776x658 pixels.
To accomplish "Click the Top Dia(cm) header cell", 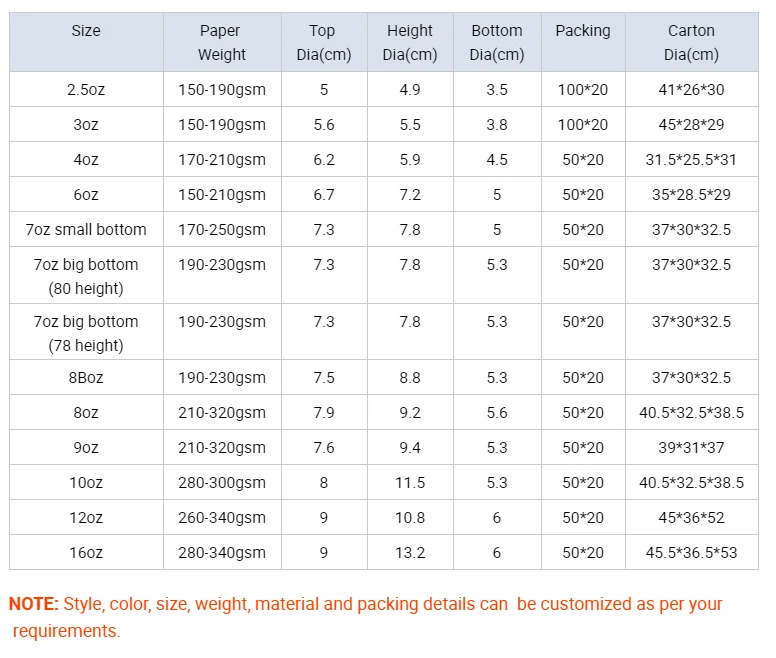I will point(323,43).
